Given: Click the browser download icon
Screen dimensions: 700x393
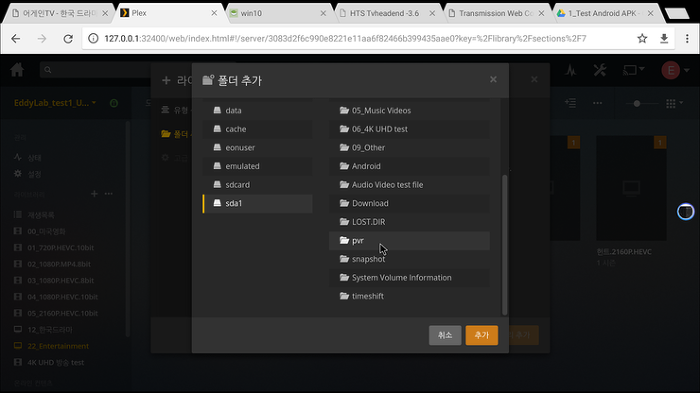Looking at the screenshot, I should pos(664,39).
